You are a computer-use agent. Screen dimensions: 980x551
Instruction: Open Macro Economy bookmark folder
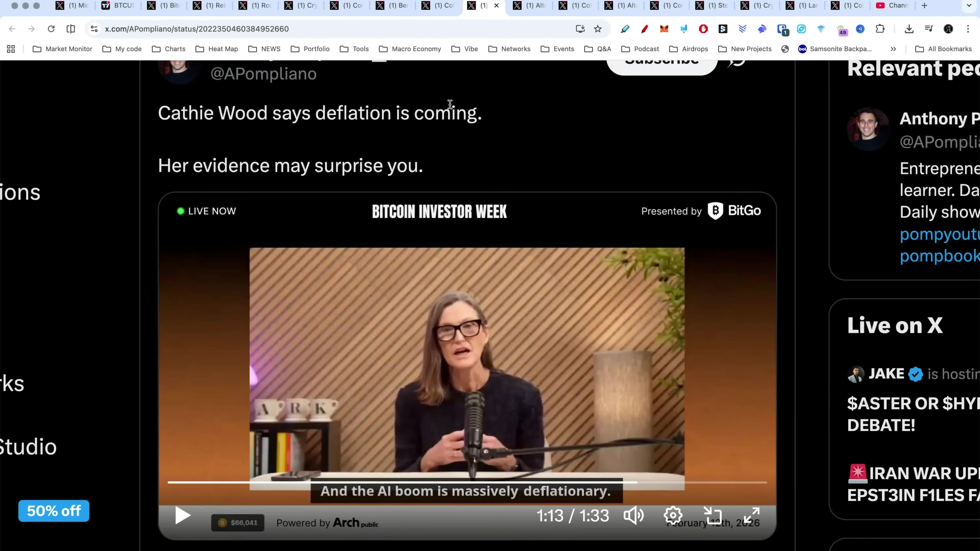pyautogui.click(x=410, y=49)
